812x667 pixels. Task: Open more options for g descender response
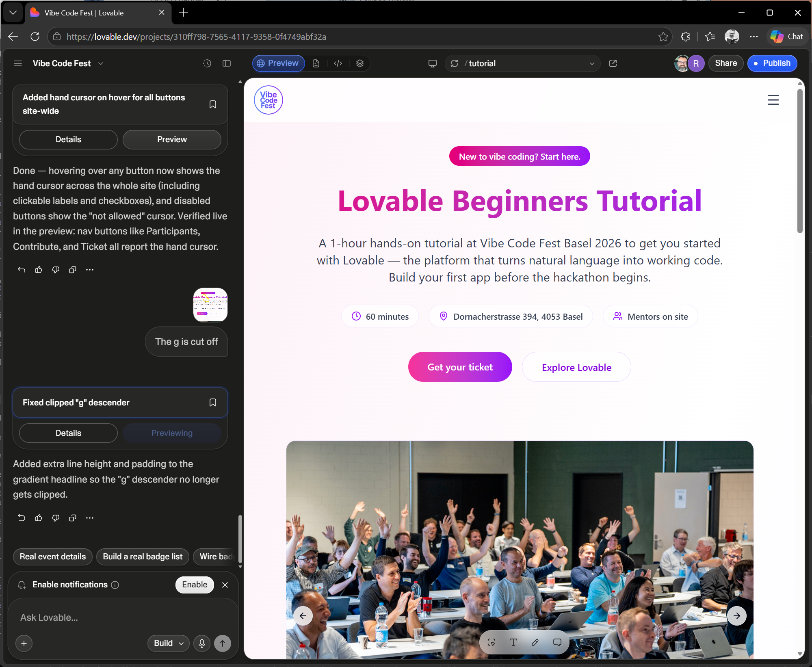(x=90, y=518)
